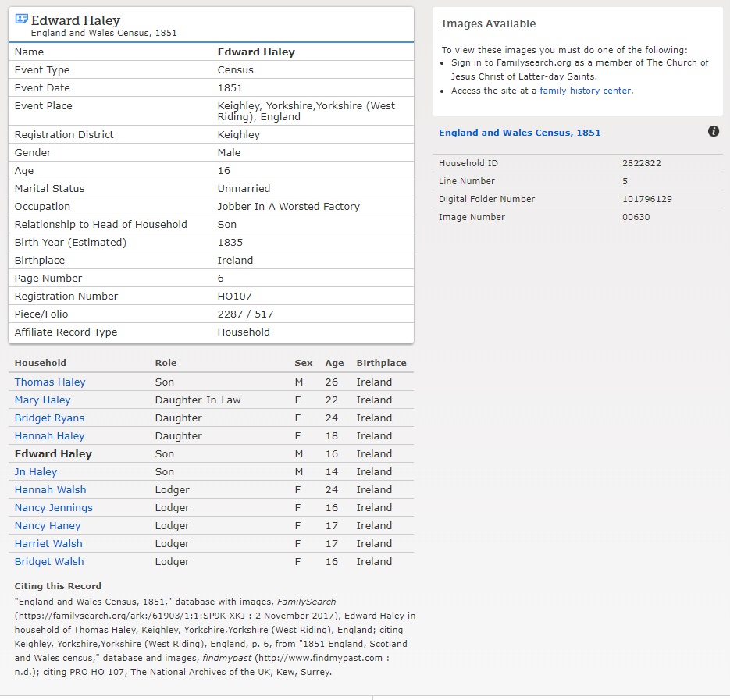Click the Gender value Male

pyautogui.click(x=229, y=153)
